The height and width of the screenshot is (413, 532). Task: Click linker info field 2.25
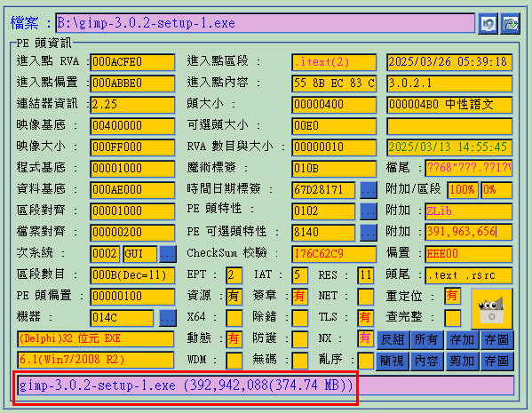coord(132,105)
